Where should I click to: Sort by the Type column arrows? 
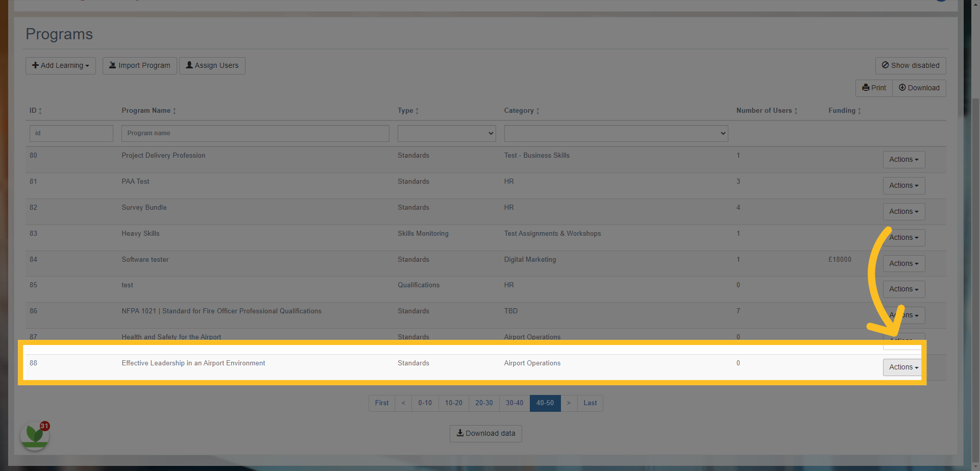point(417,111)
